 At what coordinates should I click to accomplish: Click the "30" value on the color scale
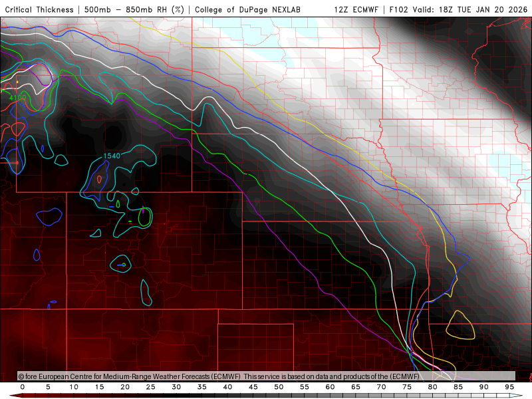tap(176, 387)
